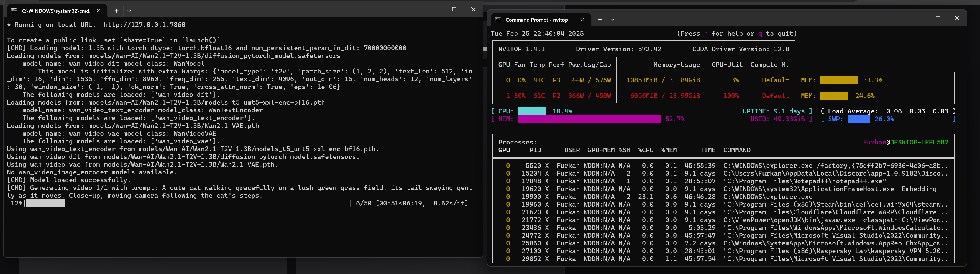Maximize the nvitop terminal window
Image resolution: width=980 pixels, height=274 pixels.
point(938,18)
